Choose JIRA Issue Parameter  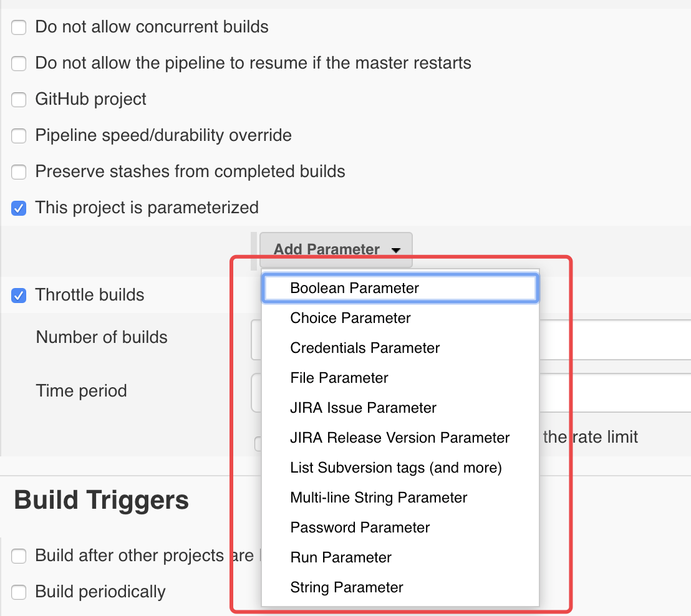tap(363, 408)
